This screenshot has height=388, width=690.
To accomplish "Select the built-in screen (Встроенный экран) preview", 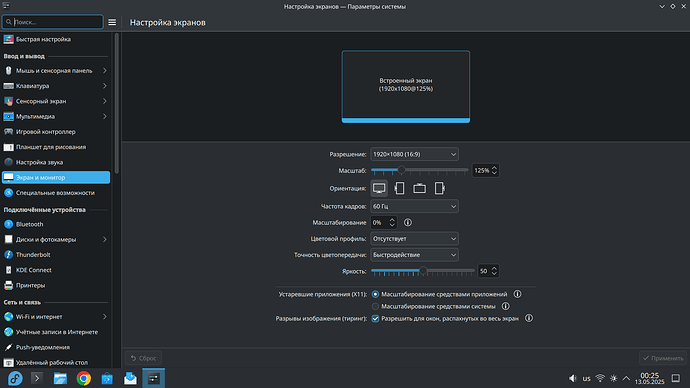I will [x=406, y=87].
